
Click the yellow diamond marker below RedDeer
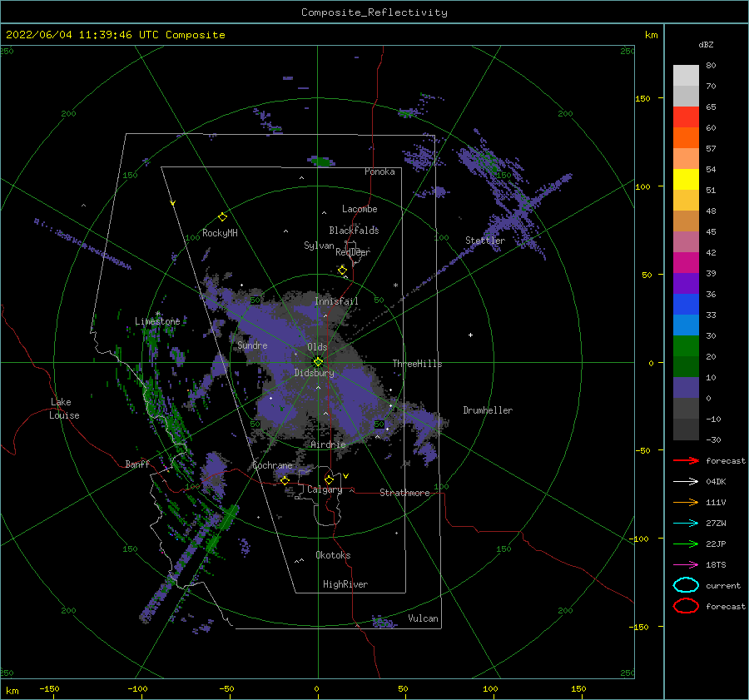tap(342, 271)
